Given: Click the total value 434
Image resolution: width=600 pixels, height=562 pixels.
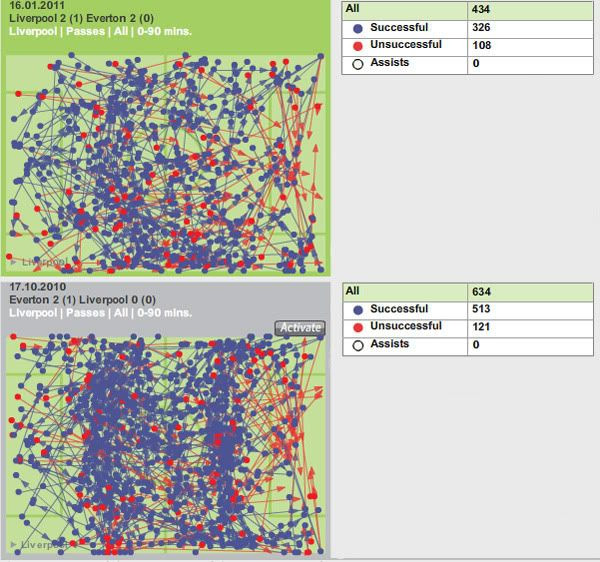Looking at the screenshot, I should [481, 9].
